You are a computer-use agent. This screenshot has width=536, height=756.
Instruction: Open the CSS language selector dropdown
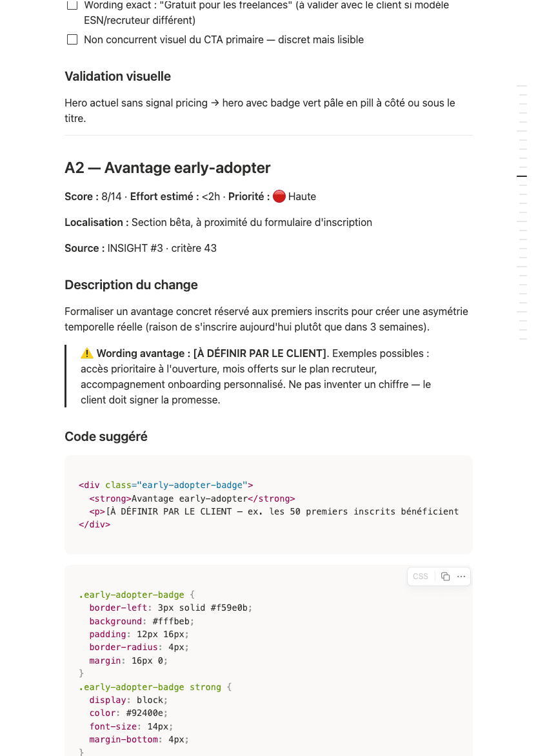(x=421, y=576)
